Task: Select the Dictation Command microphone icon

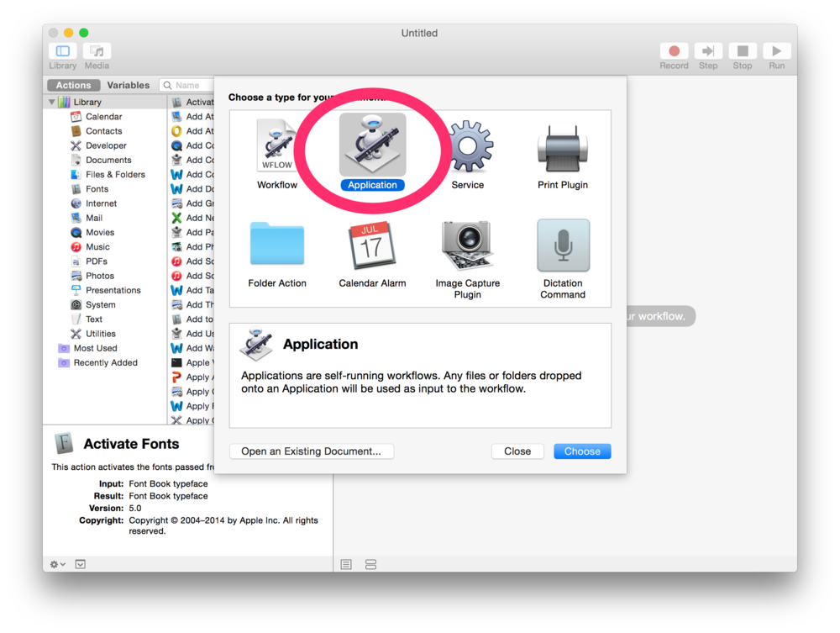Action: click(563, 245)
